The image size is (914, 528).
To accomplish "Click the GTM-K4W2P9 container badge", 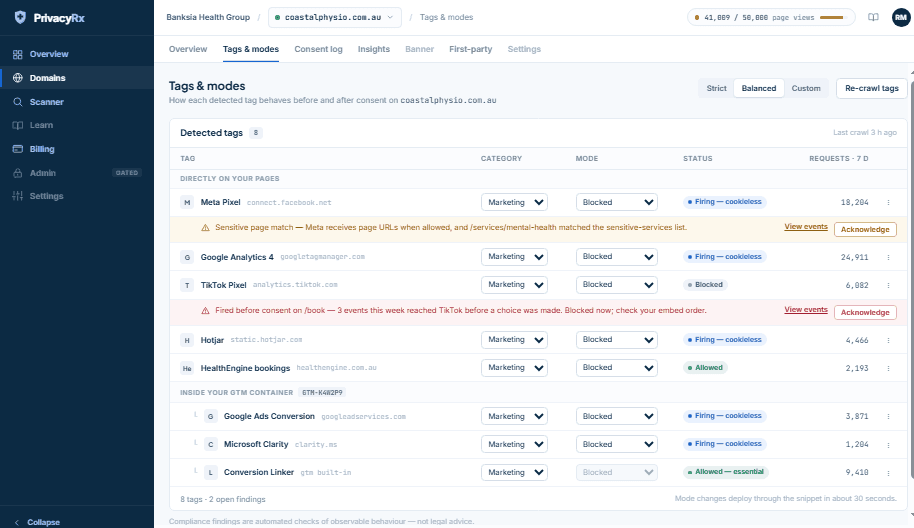I will coord(322,393).
